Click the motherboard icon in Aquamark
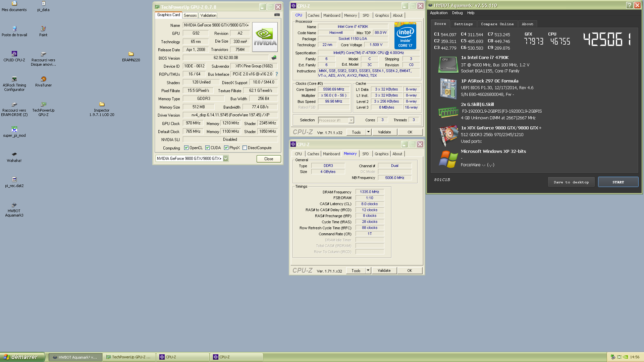Viewport: 644px width, 362px height. tap(448, 88)
